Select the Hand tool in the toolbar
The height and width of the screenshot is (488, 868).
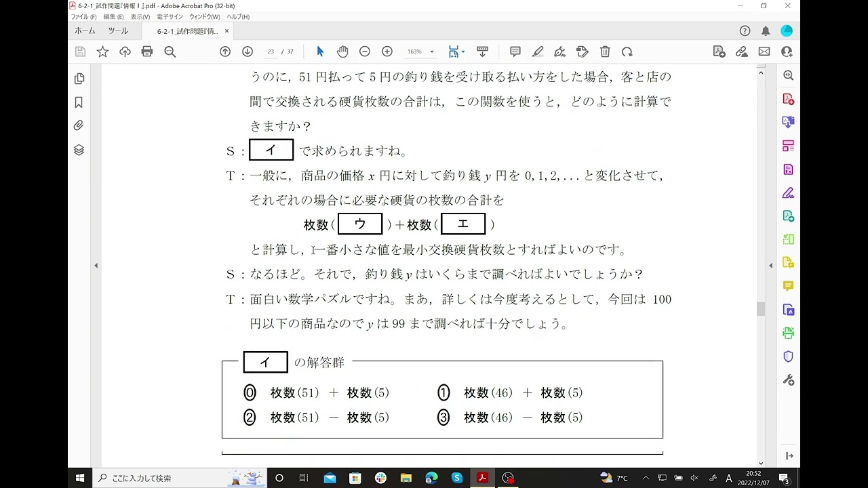click(x=342, y=52)
